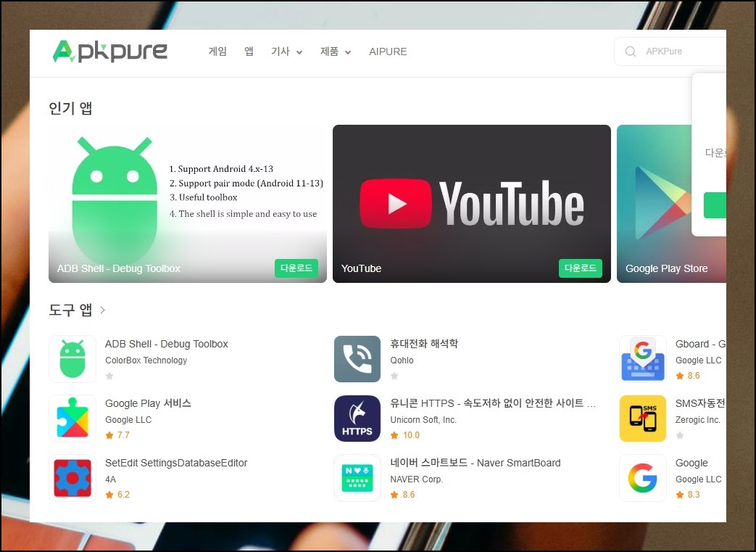756x552 pixels.
Task: Open Google G logo app icon
Action: point(643,478)
